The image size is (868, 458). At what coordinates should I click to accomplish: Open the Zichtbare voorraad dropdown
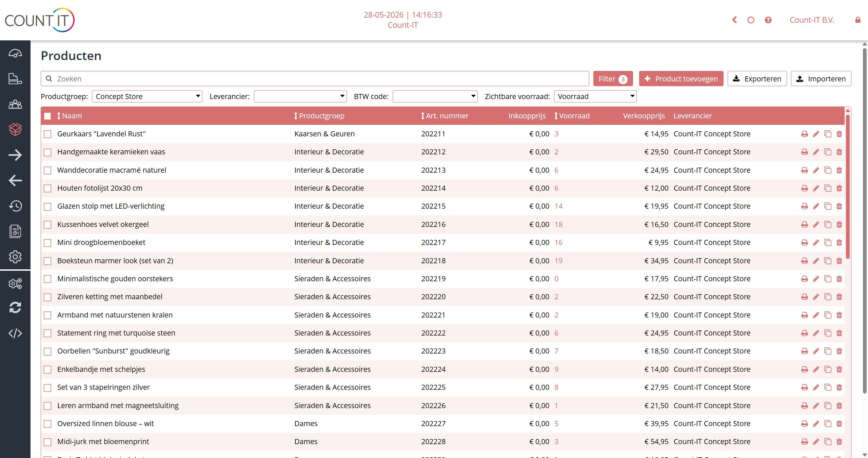pos(595,96)
